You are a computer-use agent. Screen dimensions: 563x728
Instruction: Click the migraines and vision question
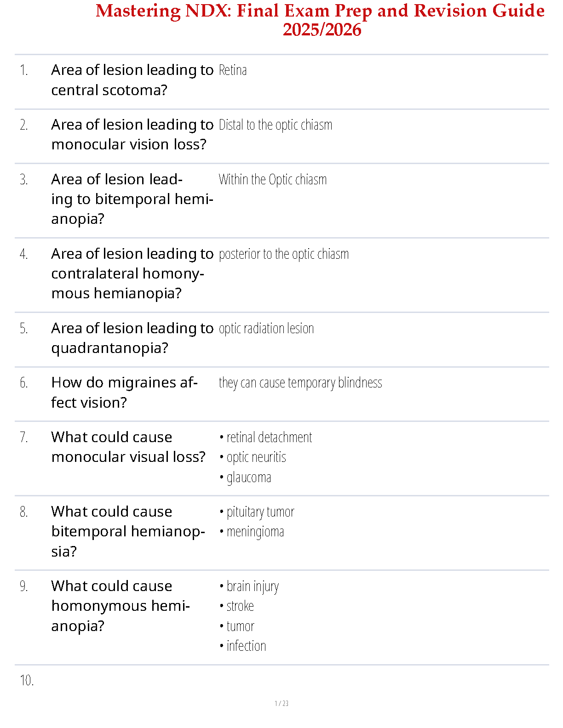pyautogui.click(x=124, y=392)
